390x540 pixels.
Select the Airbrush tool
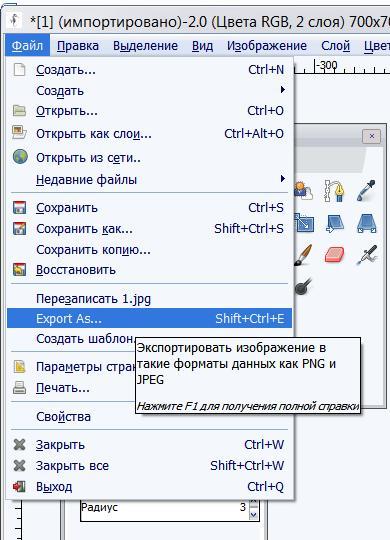coord(368,255)
